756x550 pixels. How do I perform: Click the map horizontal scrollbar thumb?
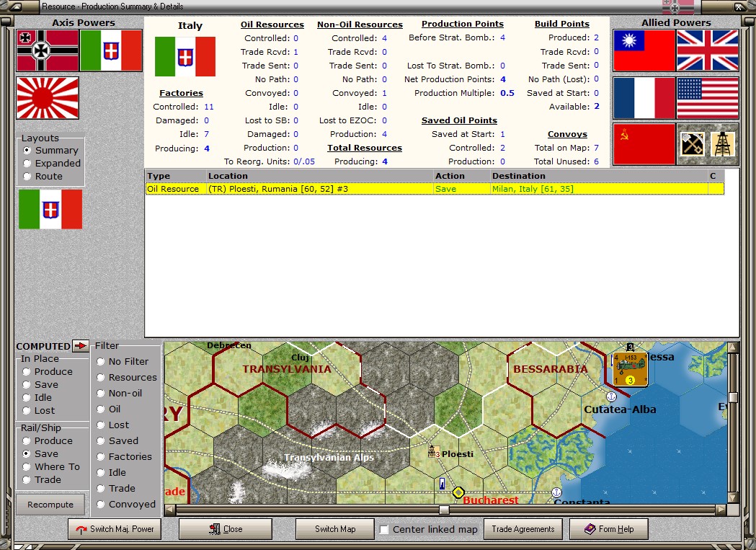(444, 510)
